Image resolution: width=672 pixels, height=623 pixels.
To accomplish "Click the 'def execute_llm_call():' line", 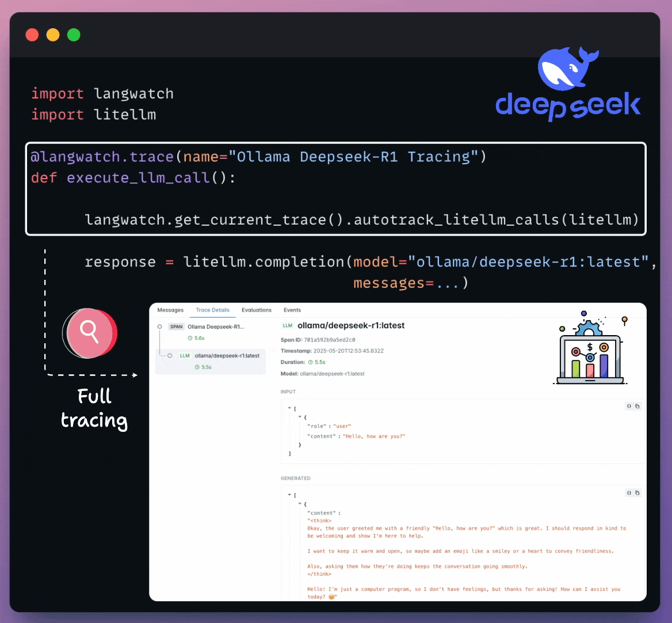I will pyautogui.click(x=133, y=177).
